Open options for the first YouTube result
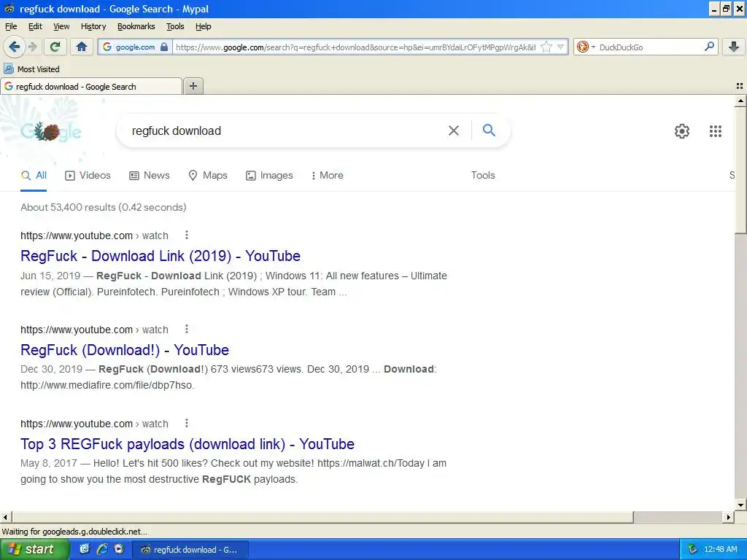 click(x=187, y=235)
